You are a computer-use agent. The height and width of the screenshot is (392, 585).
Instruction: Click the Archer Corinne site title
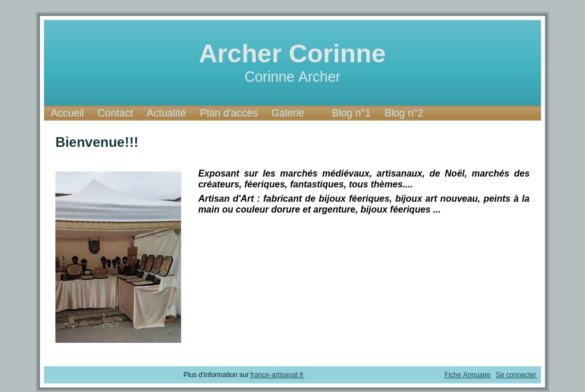click(x=292, y=54)
